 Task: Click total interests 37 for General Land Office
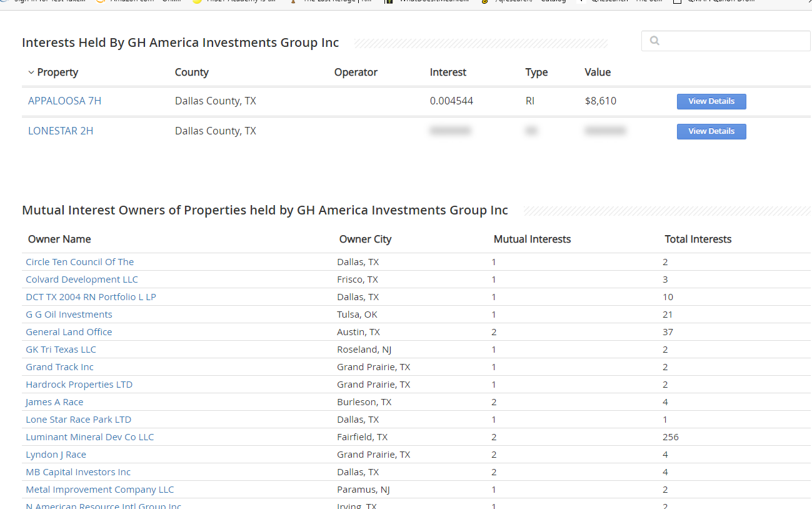[668, 331]
